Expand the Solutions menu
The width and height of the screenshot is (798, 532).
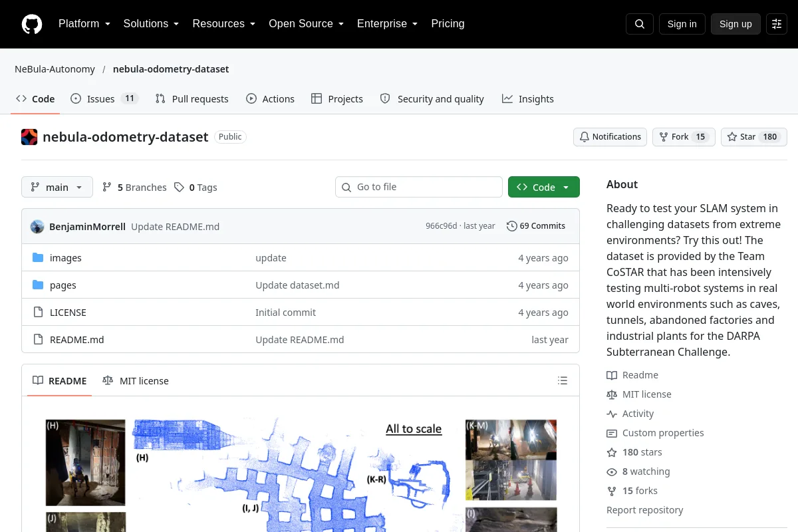pyautogui.click(x=151, y=24)
